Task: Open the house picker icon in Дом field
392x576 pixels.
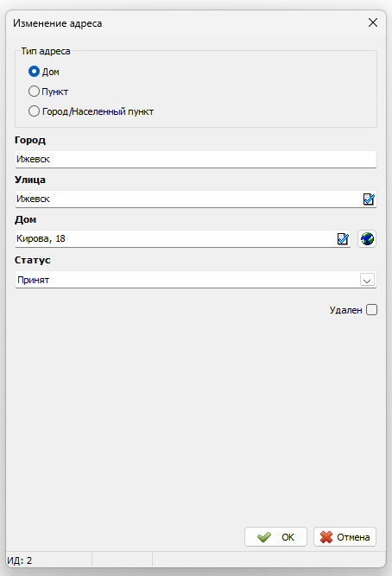Action: (343, 238)
